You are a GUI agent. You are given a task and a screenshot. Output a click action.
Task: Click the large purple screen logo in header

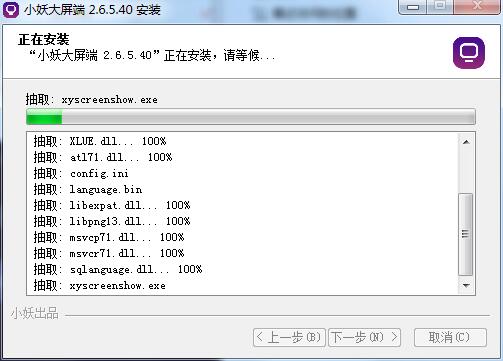pyautogui.click(x=469, y=53)
